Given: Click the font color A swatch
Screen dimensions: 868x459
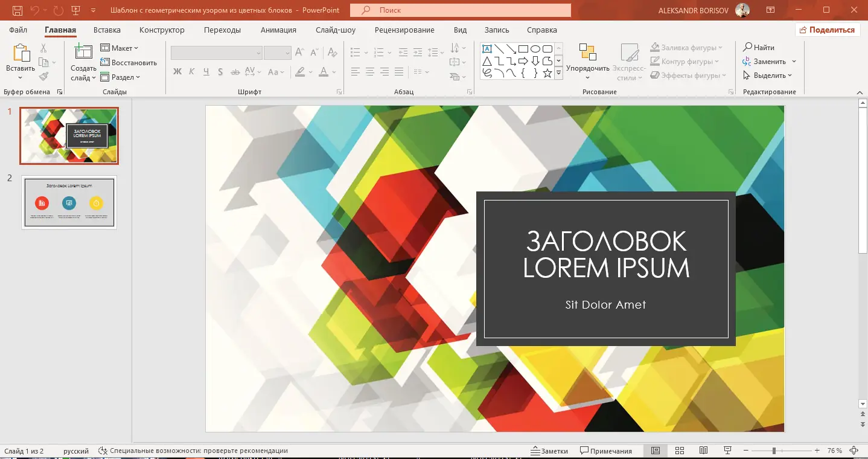Looking at the screenshot, I should (x=324, y=72).
